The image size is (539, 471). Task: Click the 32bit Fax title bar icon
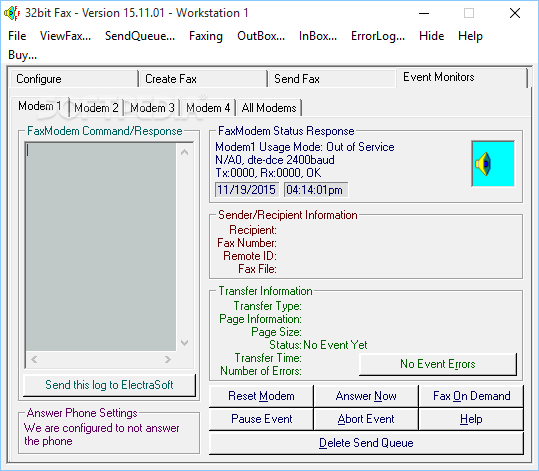click(x=12, y=13)
